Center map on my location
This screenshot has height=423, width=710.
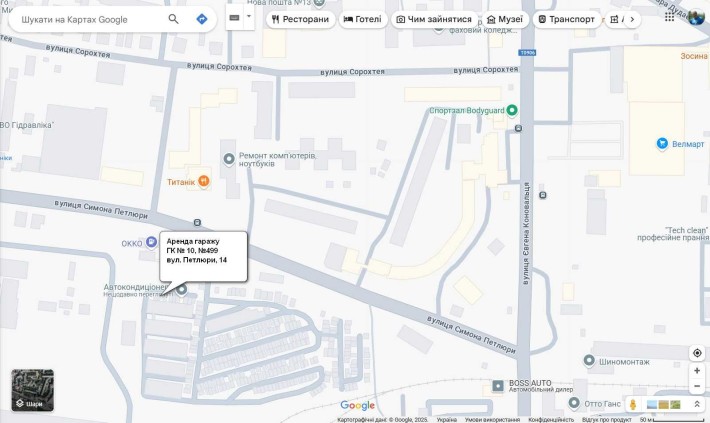pos(697,353)
